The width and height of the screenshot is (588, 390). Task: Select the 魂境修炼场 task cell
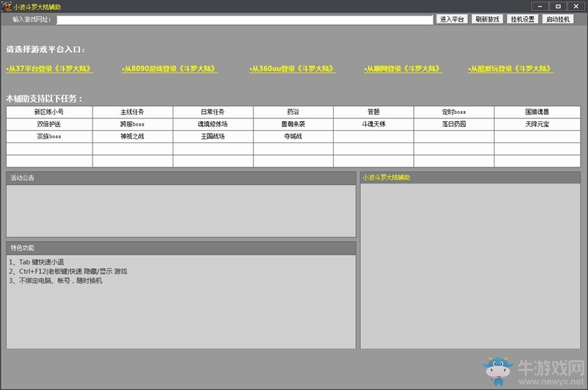tap(212, 124)
